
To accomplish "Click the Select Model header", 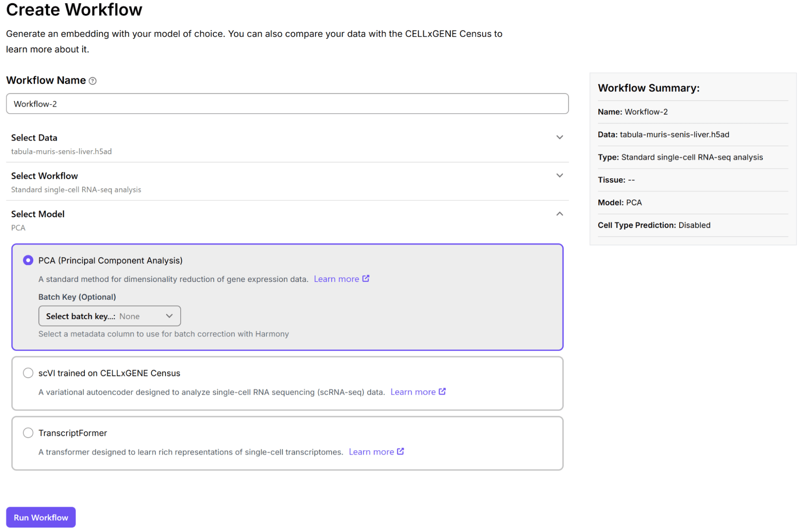I will [x=38, y=214].
